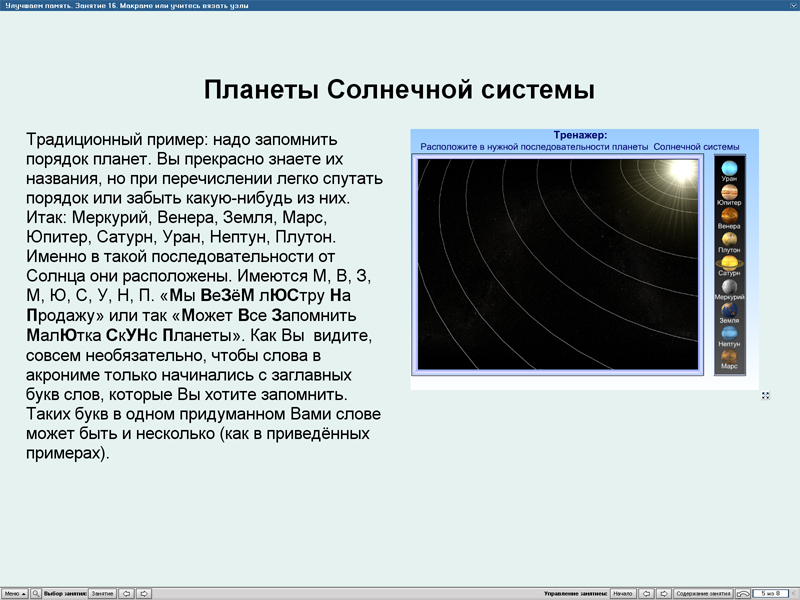Click the page counter showing 5 из 8
This screenshot has width=800, height=600.
tap(770, 592)
